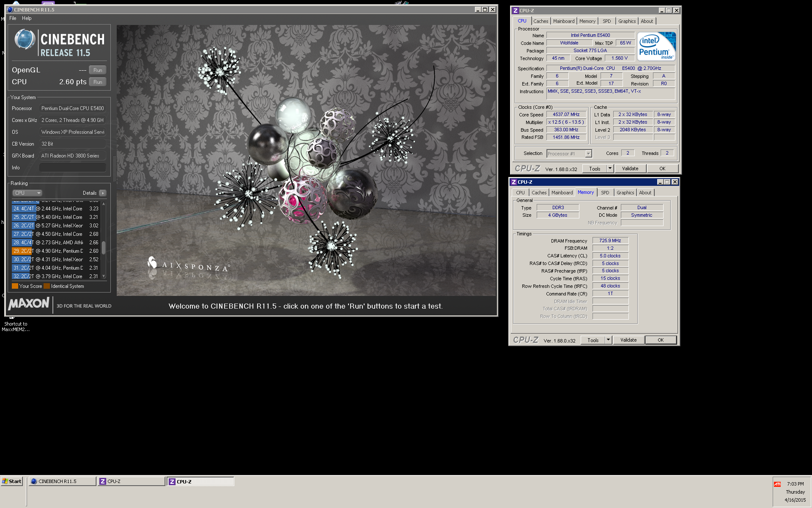Click the Core Speed 4537.07 MHz value

566,114
